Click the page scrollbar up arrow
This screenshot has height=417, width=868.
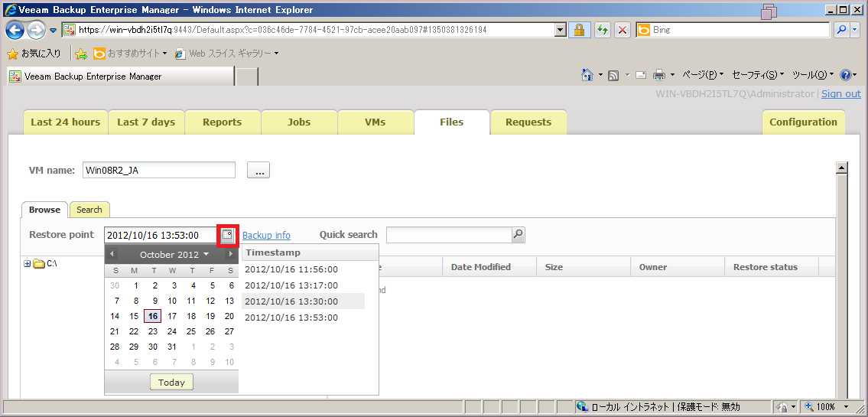[841, 168]
